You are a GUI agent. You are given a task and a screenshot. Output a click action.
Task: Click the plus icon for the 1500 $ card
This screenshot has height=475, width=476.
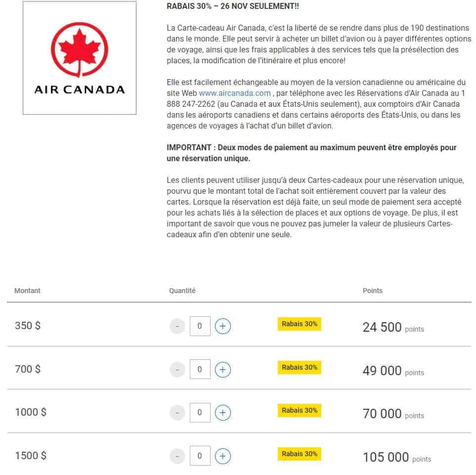click(222, 455)
